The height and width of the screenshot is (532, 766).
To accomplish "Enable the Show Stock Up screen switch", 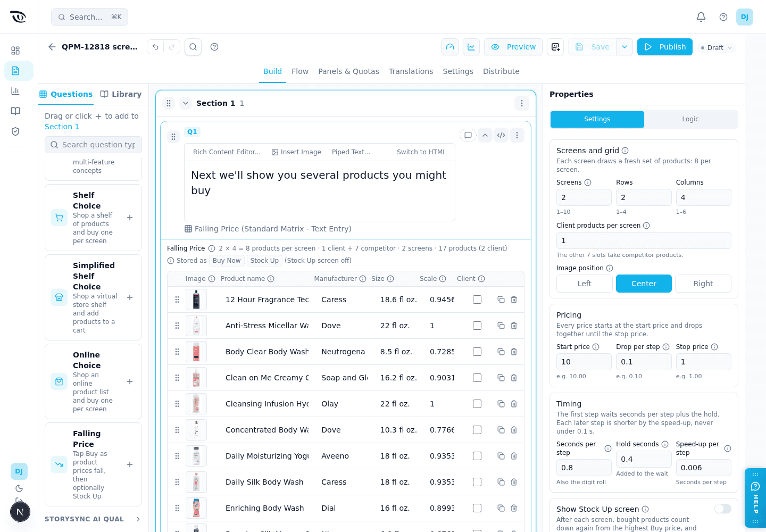I will pos(722,509).
